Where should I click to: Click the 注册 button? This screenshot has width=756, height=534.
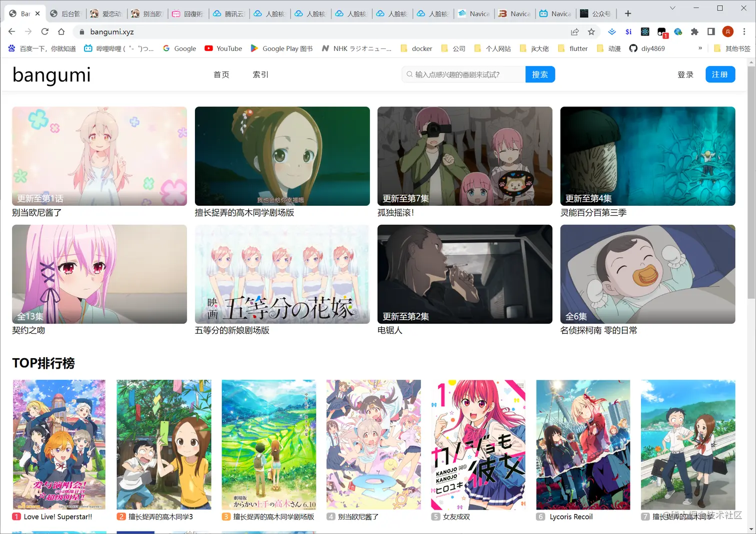(720, 74)
